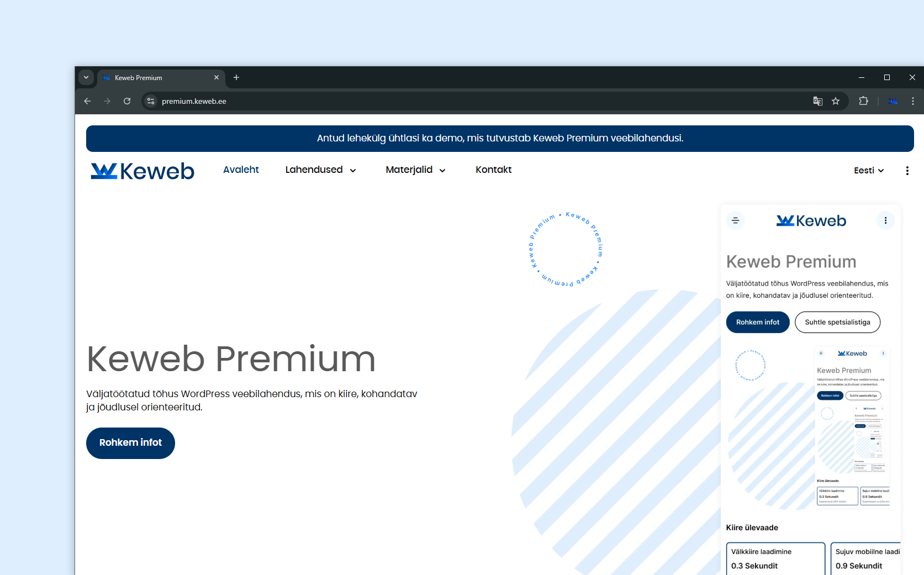Click the 0.3 Sekundit value

tap(754, 566)
